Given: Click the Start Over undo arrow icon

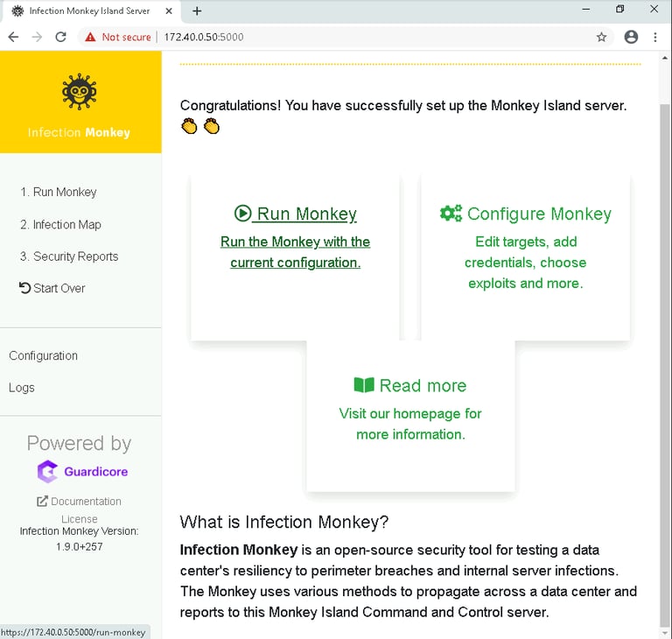Looking at the screenshot, I should pyautogui.click(x=24, y=288).
